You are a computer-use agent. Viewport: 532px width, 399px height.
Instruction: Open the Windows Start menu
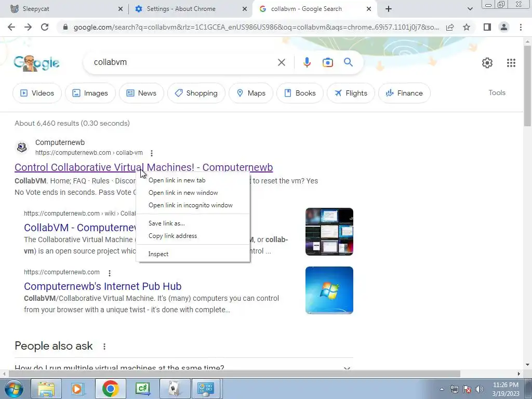(14, 389)
